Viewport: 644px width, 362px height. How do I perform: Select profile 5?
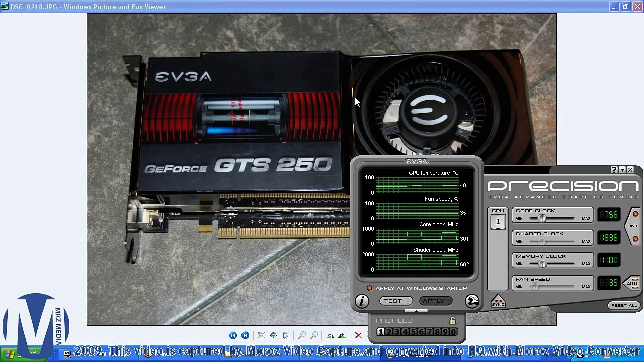(413, 332)
